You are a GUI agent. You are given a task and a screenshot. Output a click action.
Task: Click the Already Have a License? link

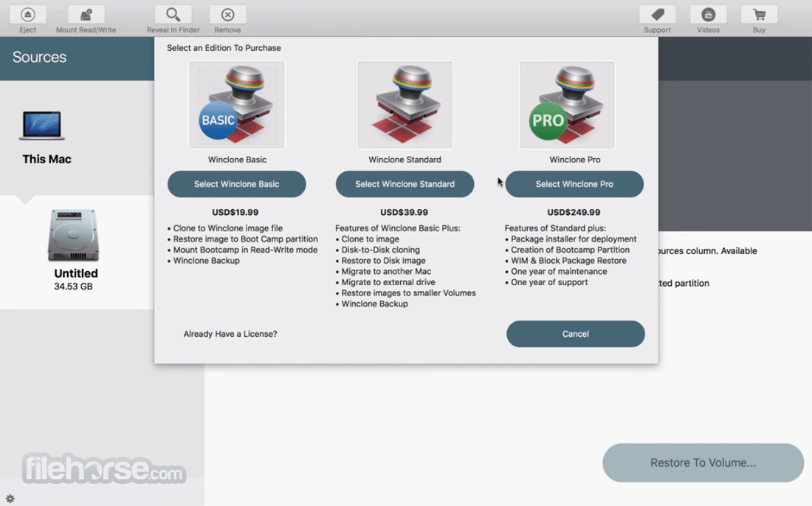(230, 334)
